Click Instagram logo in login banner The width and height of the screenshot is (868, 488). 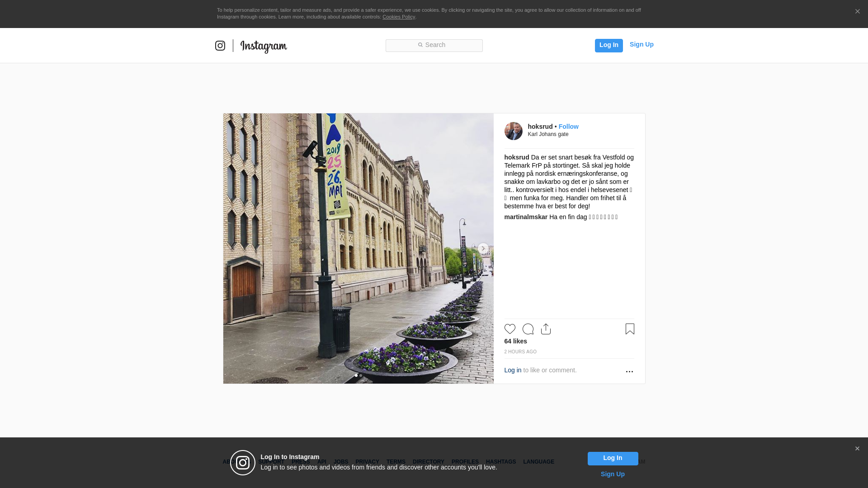243,463
